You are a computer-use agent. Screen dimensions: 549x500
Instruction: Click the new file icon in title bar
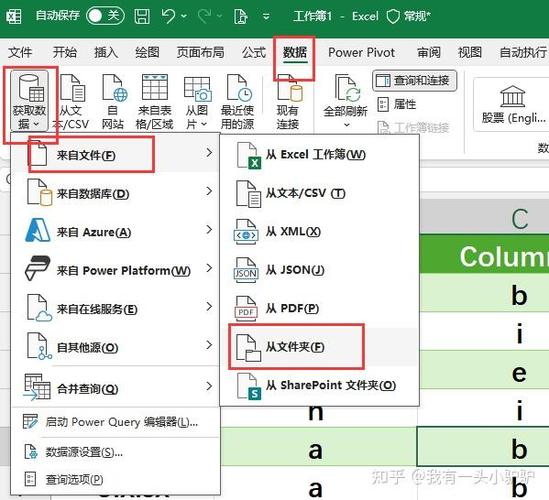coord(241,16)
